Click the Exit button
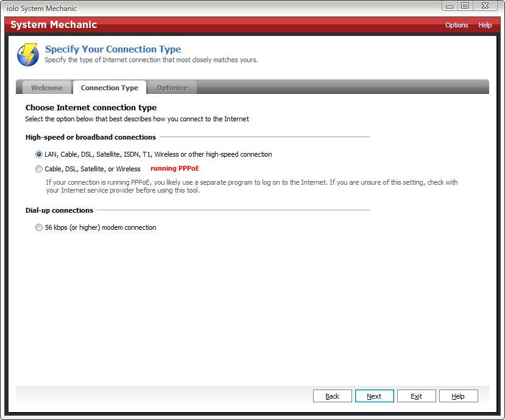Viewport: 505px width, 420px height. pyautogui.click(x=417, y=396)
